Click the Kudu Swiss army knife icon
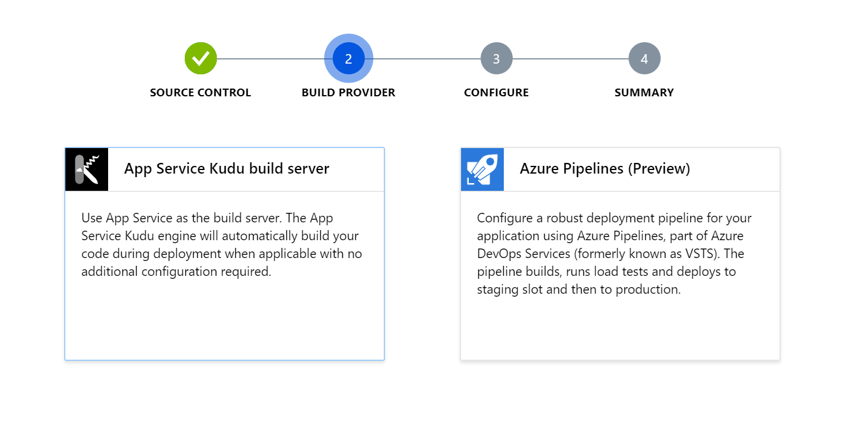 (x=87, y=169)
